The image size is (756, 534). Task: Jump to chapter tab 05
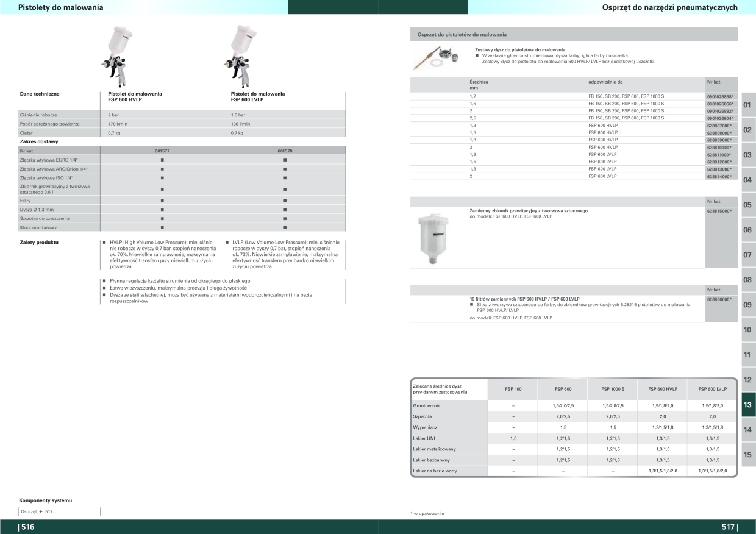[748, 205]
